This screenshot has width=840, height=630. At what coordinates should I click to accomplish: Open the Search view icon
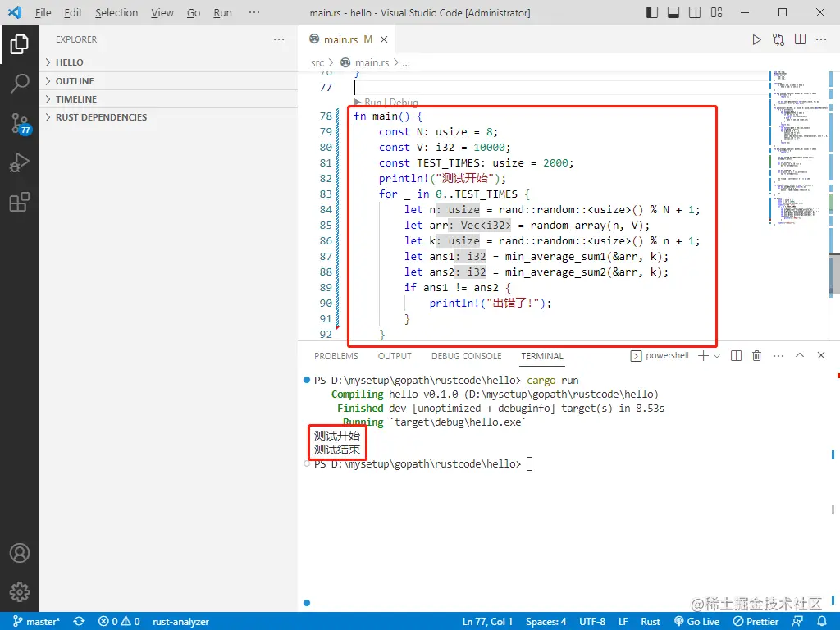coord(20,84)
